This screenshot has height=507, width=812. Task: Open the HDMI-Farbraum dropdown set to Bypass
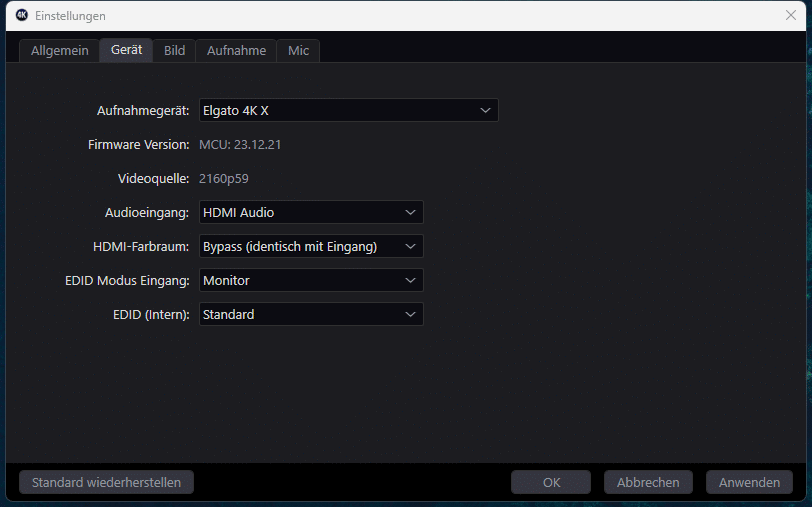pos(311,246)
